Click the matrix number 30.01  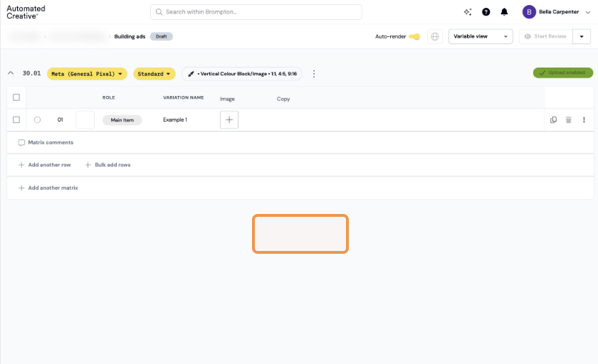click(x=31, y=73)
